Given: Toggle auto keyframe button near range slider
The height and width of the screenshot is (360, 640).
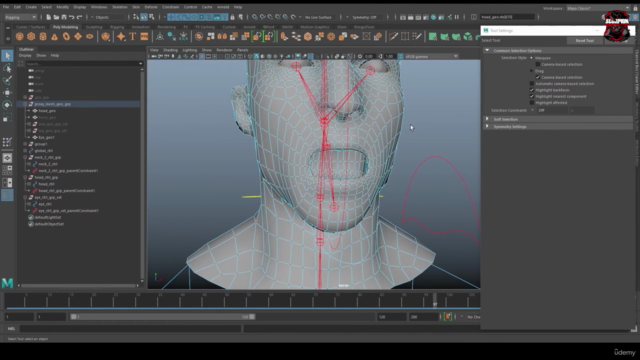Looking at the screenshot, I should point(448,317).
